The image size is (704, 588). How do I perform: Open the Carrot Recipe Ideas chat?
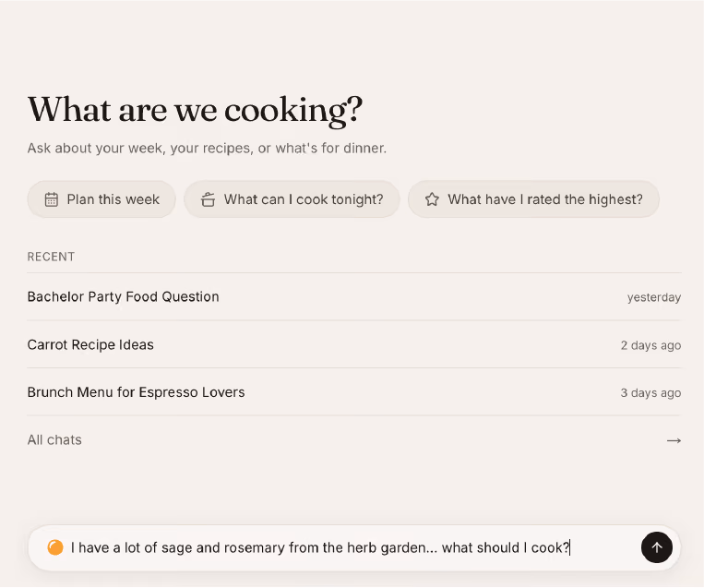(354, 344)
